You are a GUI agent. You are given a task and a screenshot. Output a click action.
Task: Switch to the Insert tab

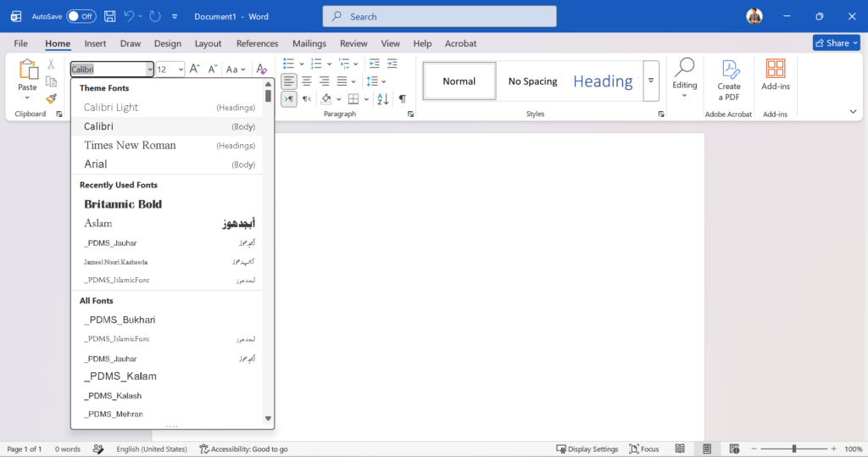pyautogui.click(x=95, y=43)
